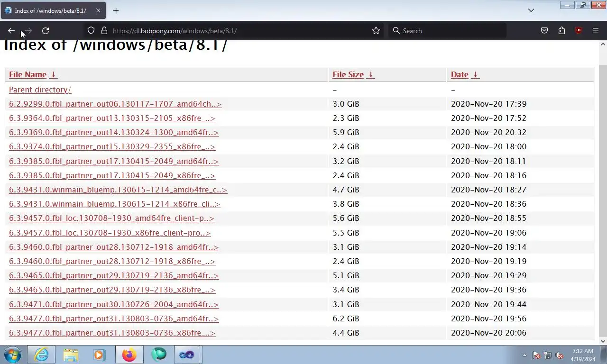Open the tracking protection shield icon
This screenshot has width=607, height=364.
91,31
